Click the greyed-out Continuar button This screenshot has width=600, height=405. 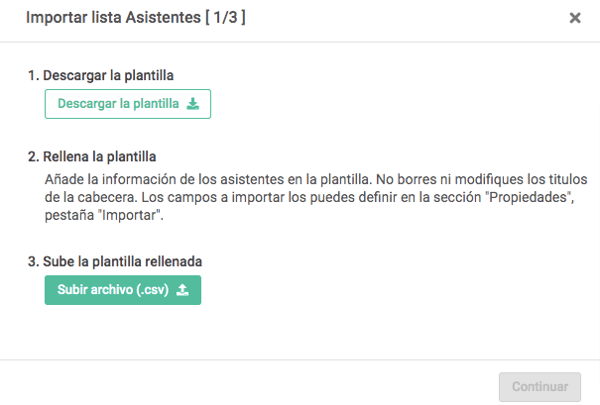click(540, 387)
